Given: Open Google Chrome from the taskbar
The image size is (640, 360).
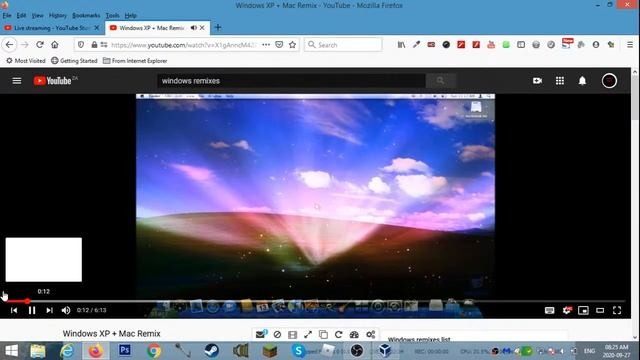Looking at the screenshot, I should point(153,351).
